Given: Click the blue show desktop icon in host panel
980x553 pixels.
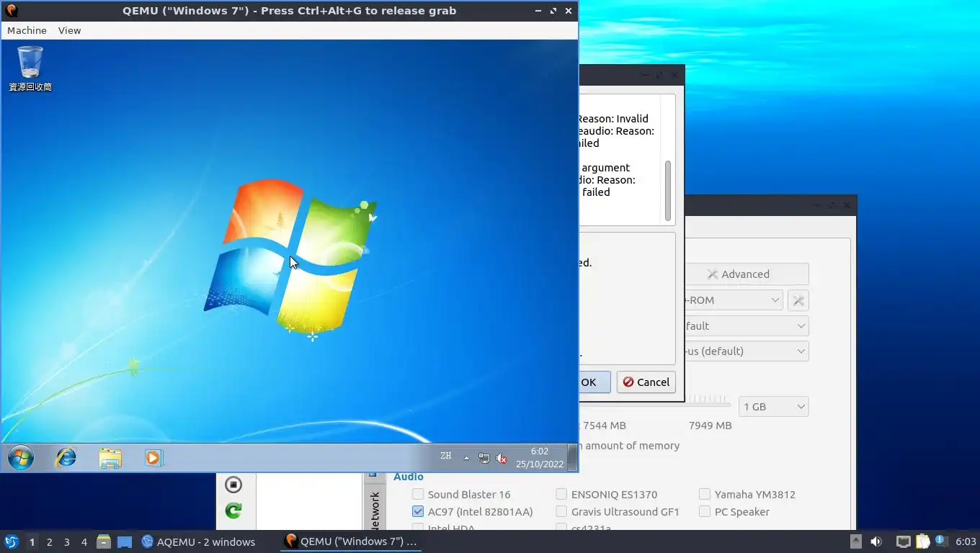Looking at the screenshot, I should click(125, 541).
